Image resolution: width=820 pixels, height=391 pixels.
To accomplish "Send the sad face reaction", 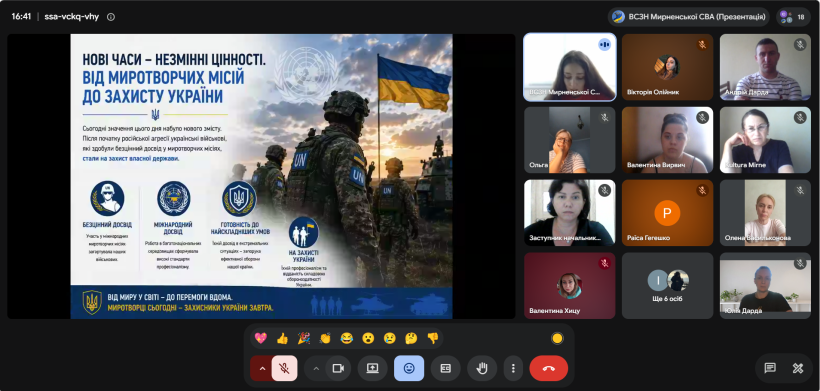I will tap(390, 338).
